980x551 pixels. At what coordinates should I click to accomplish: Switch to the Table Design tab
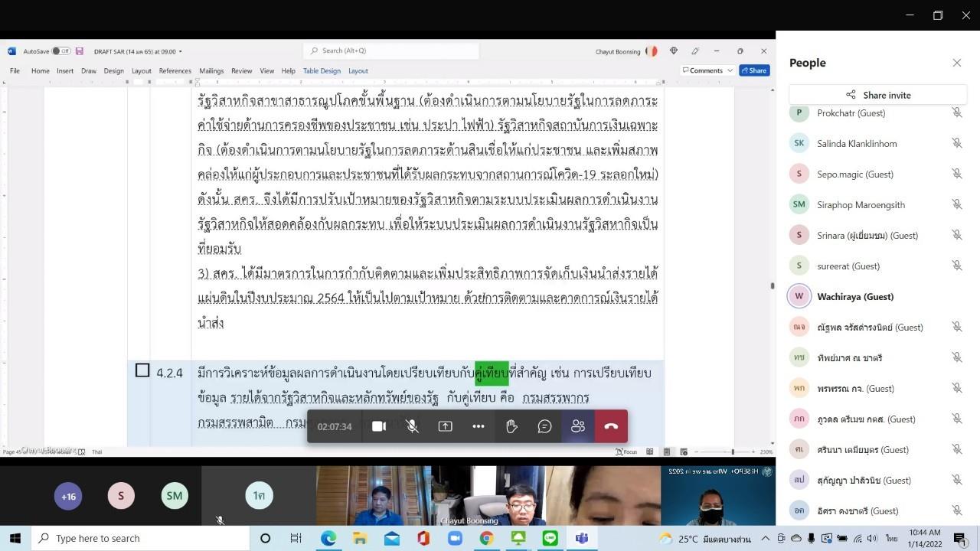[322, 70]
